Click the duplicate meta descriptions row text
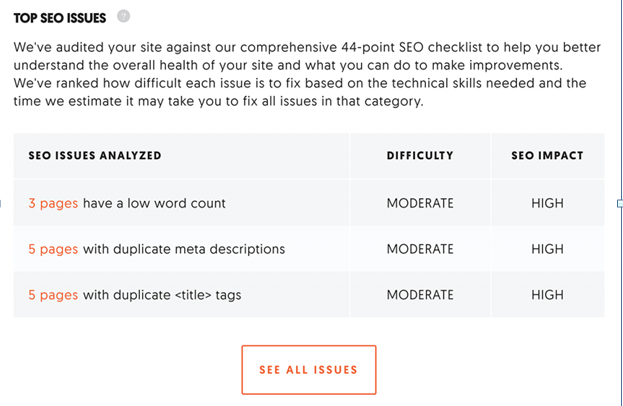Image resolution: width=623 pixels, height=406 pixels. 184,249
